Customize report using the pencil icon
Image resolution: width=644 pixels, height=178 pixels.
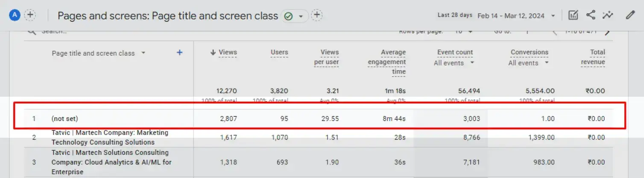coord(630,15)
